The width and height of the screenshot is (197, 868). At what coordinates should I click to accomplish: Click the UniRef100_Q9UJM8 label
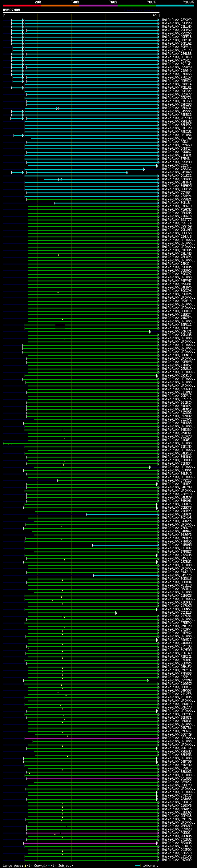pyautogui.click(x=177, y=335)
